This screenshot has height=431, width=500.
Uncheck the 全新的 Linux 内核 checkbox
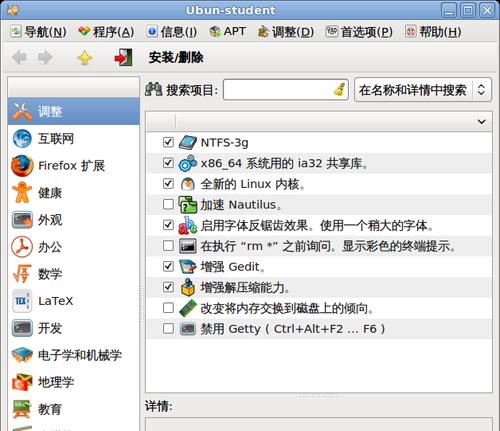click(168, 184)
